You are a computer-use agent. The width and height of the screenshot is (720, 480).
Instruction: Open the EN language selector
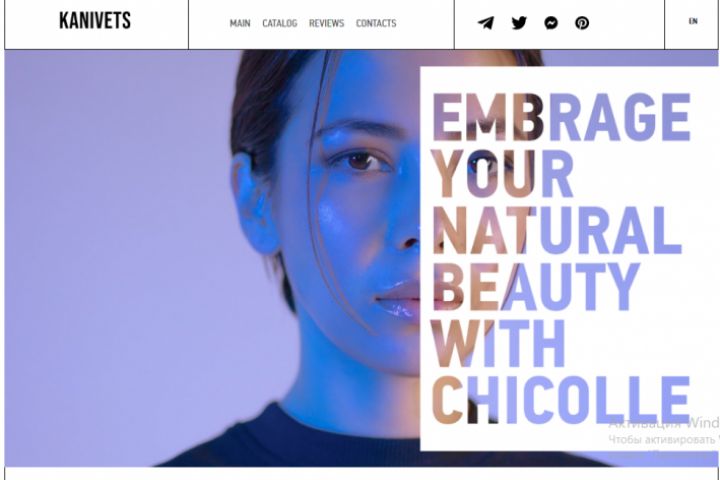(x=693, y=21)
